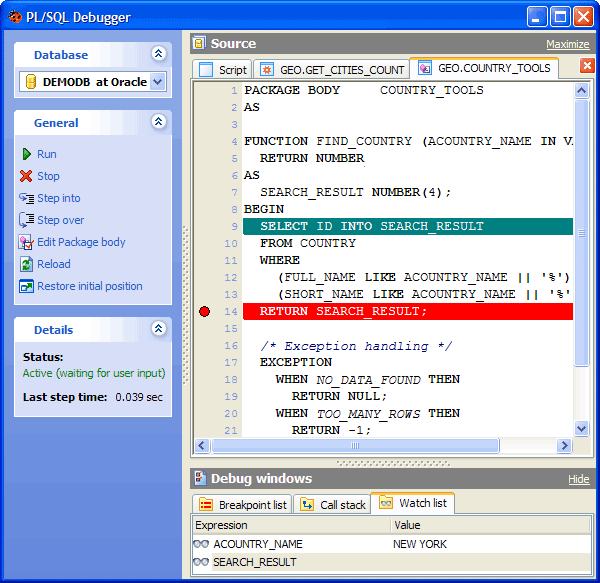The width and height of the screenshot is (600, 583).
Task: Click the green Run arrow icon
Action: pos(27,154)
